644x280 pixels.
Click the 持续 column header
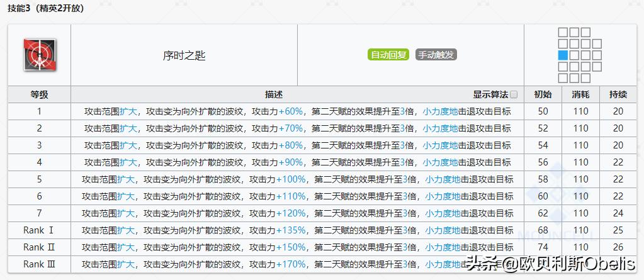618,95
